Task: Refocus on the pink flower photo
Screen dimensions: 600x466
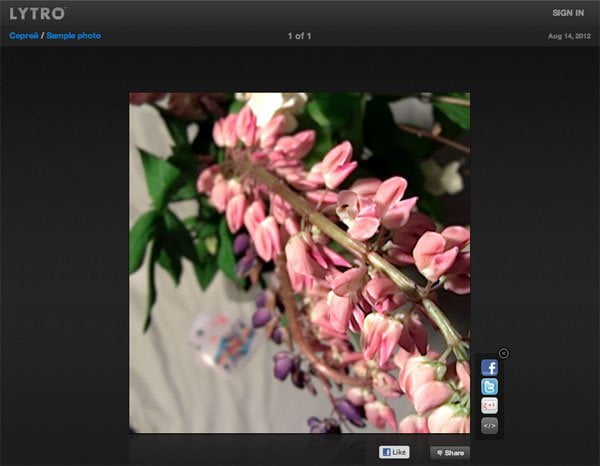Action: click(x=299, y=263)
